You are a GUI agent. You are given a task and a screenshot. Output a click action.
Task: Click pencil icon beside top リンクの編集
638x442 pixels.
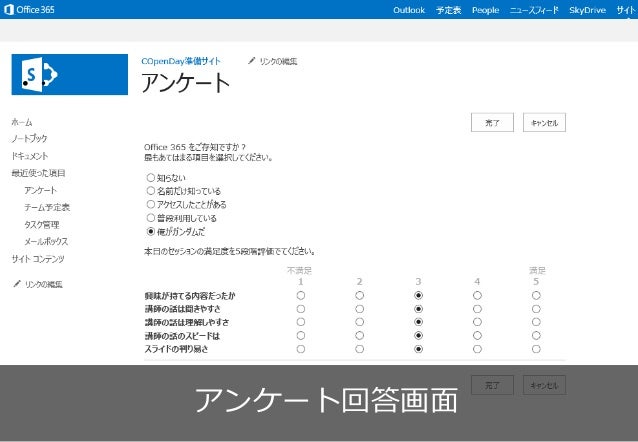[251, 61]
